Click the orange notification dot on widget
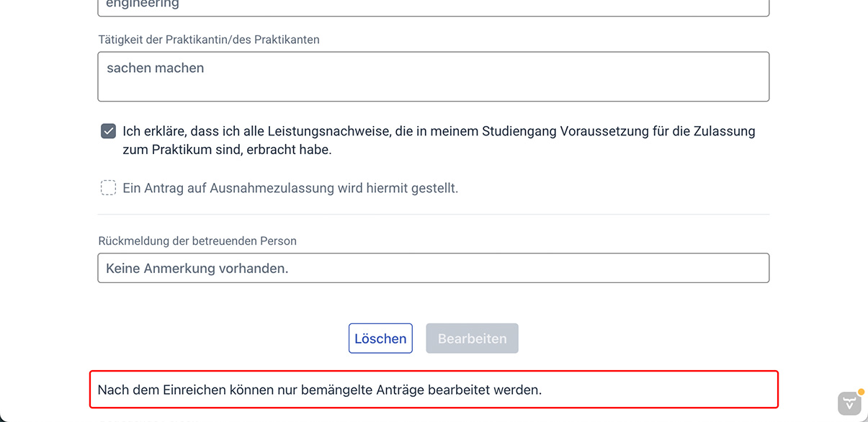The image size is (868, 422). (x=861, y=392)
